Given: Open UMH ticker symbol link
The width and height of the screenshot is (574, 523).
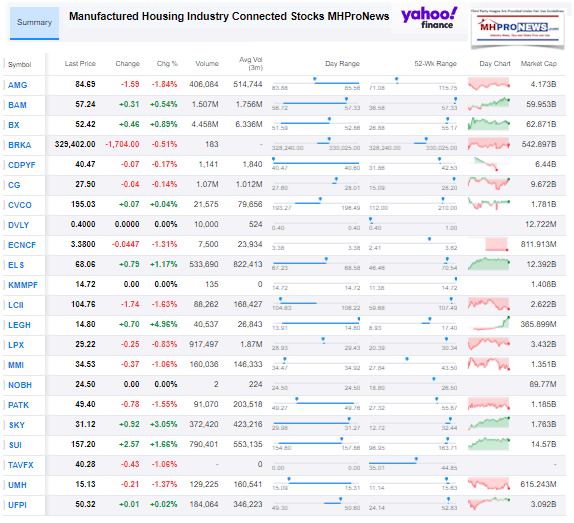Looking at the screenshot, I should click(x=17, y=485).
